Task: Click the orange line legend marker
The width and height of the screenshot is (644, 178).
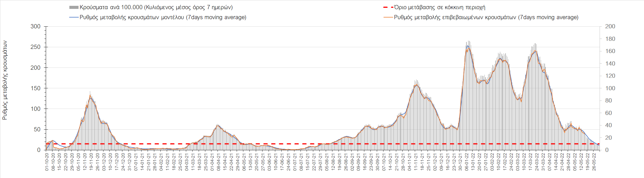Action: point(388,17)
